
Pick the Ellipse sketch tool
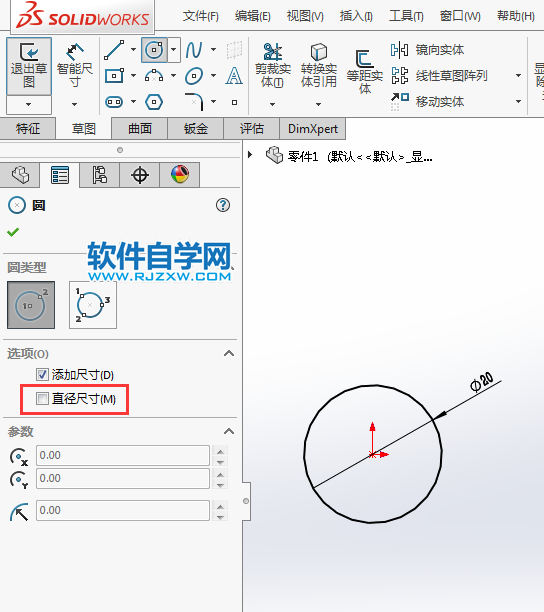[194, 75]
